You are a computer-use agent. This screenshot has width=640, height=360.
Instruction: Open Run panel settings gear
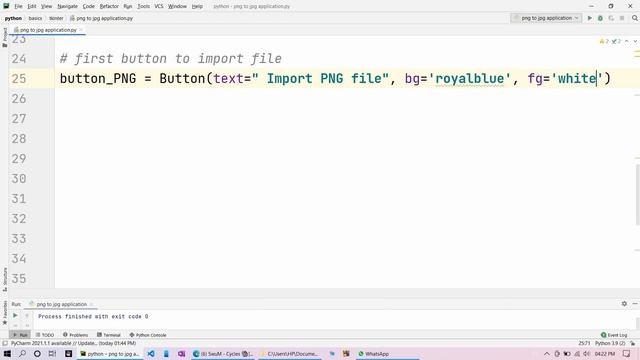tap(624, 304)
